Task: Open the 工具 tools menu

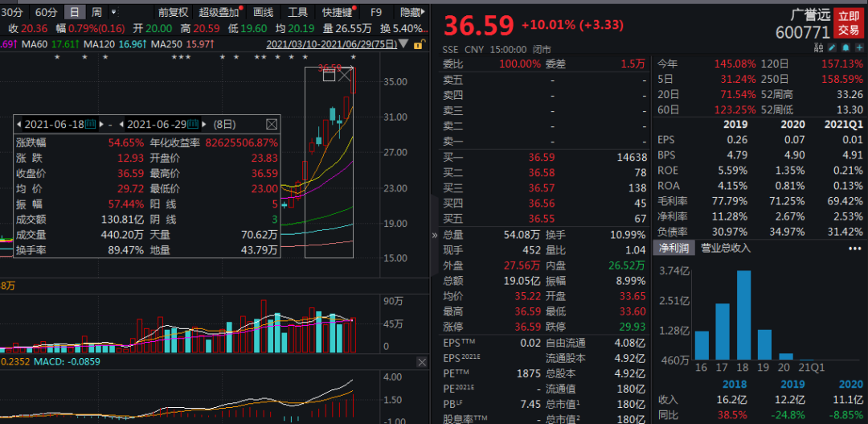Action: (x=298, y=11)
